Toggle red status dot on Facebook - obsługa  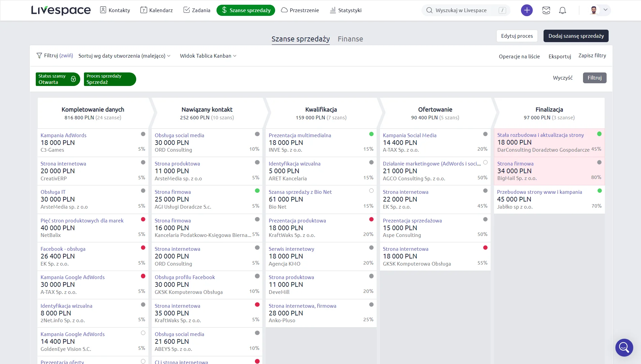pyautogui.click(x=143, y=248)
